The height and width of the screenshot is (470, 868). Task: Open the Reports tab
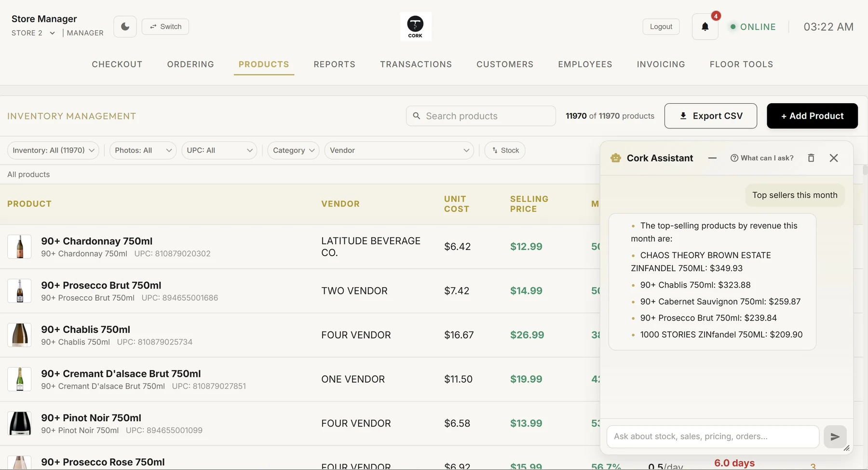[x=334, y=64]
